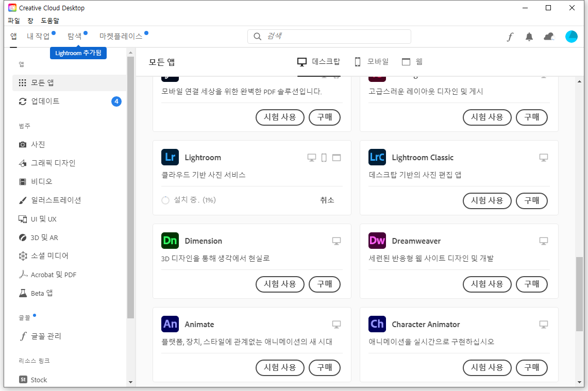Image resolution: width=588 pixels, height=391 pixels.
Task: Open the 탐색 top tab
Action: [74, 37]
